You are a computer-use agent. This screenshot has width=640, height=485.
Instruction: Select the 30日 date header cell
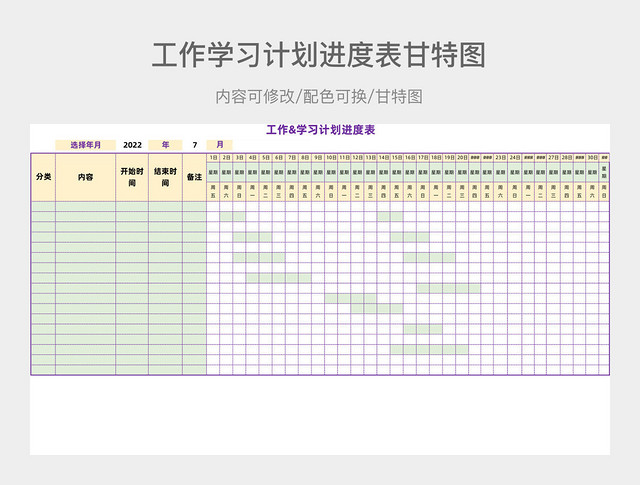point(592,158)
